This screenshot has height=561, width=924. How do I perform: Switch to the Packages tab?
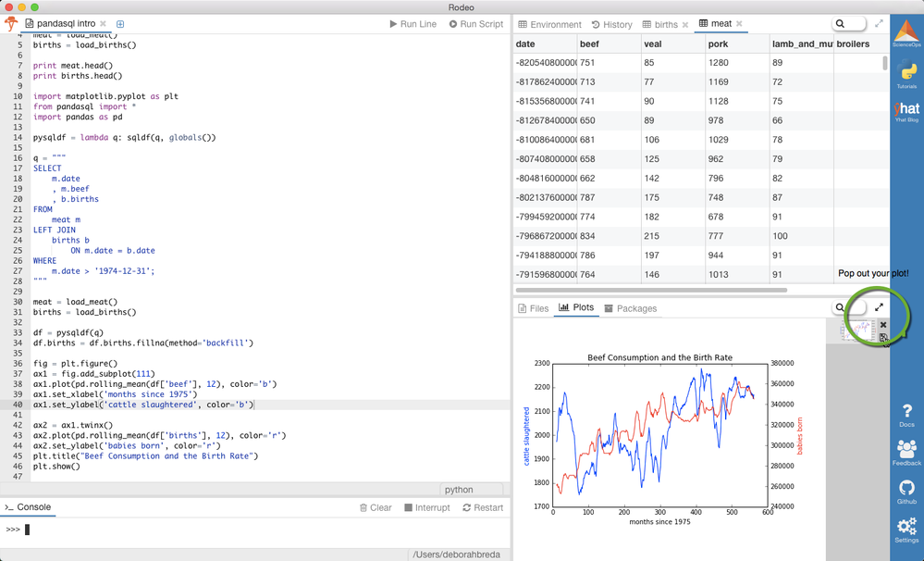click(630, 308)
